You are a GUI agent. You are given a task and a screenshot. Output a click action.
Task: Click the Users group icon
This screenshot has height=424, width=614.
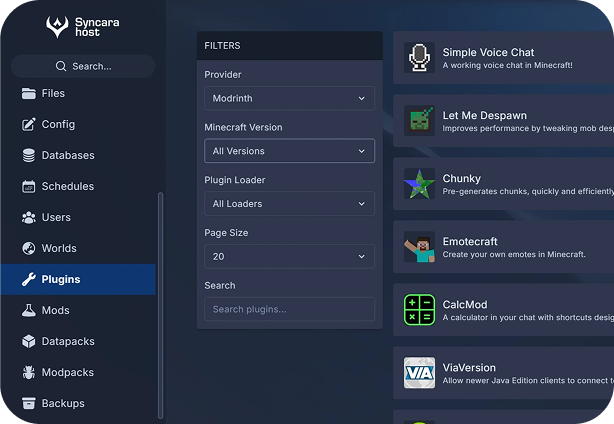[29, 217]
